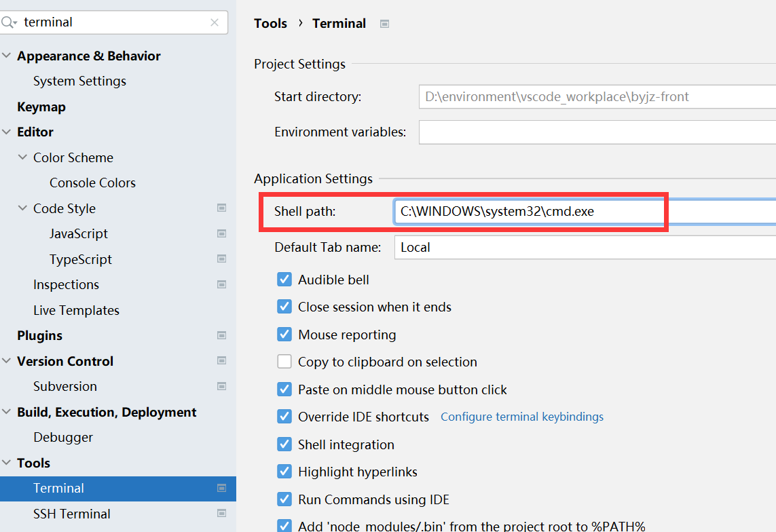The image size is (776, 532).
Task: Select the Terminal tree item
Action: pos(117,489)
